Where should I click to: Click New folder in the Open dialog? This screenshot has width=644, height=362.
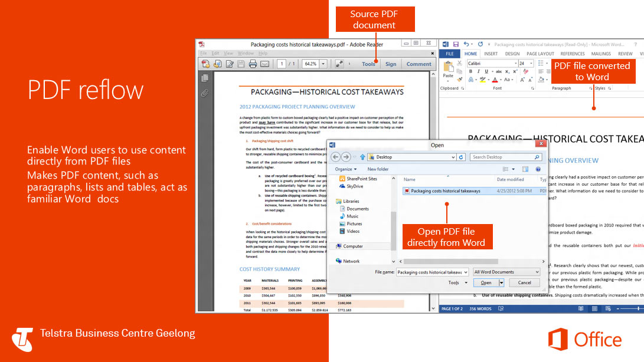378,169
